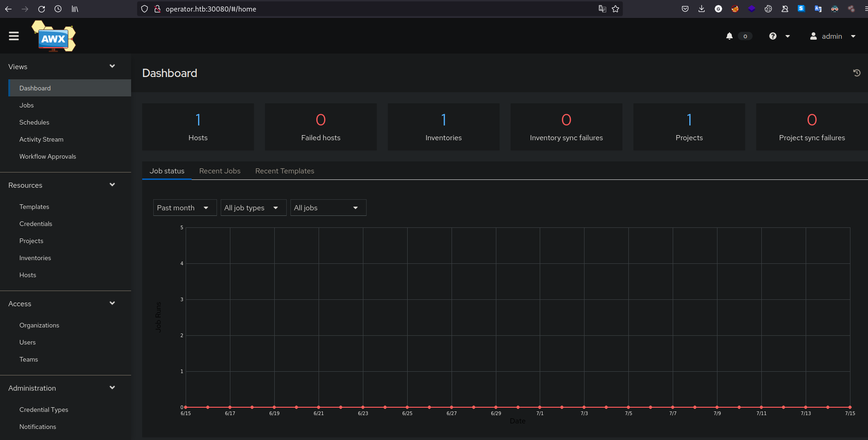The width and height of the screenshot is (868, 440).
Task: Bookmark this page with the star icon
Action: [615, 9]
